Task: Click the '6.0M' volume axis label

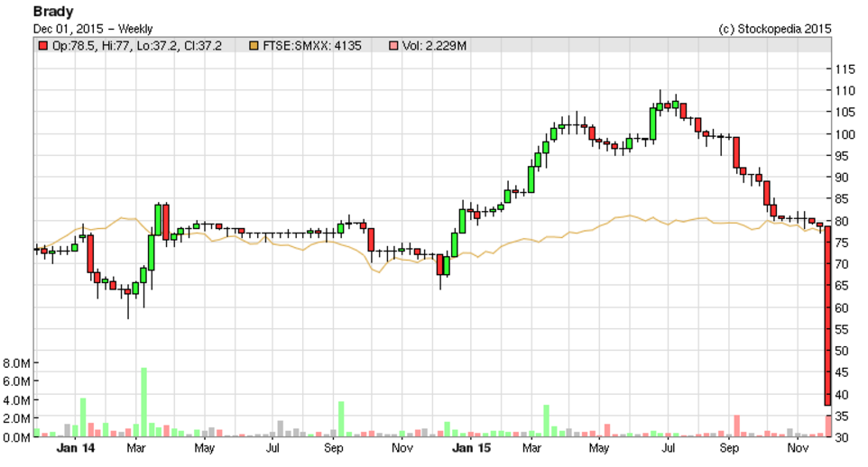Action: click(16, 381)
